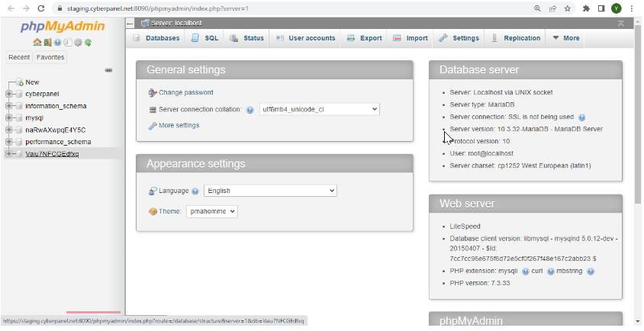Viewport: 644px width, 331px height.
Task: Open MariaDB documentation page icon in sidebar
Action: pos(68,42)
